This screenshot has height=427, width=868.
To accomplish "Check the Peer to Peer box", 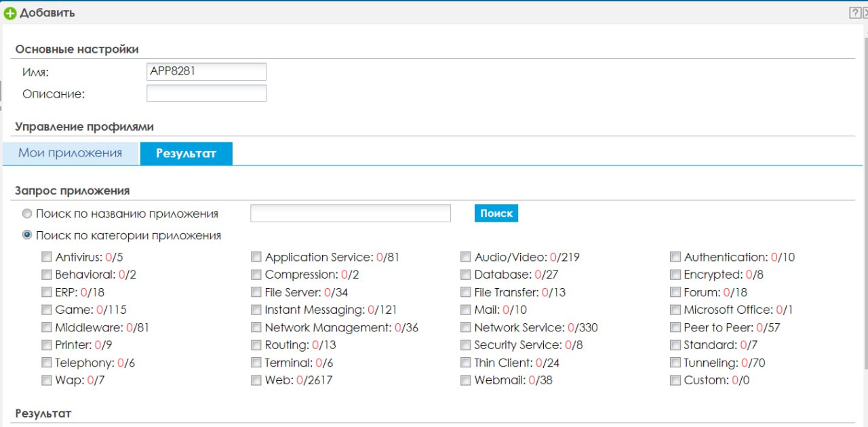I will [x=675, y=327].
